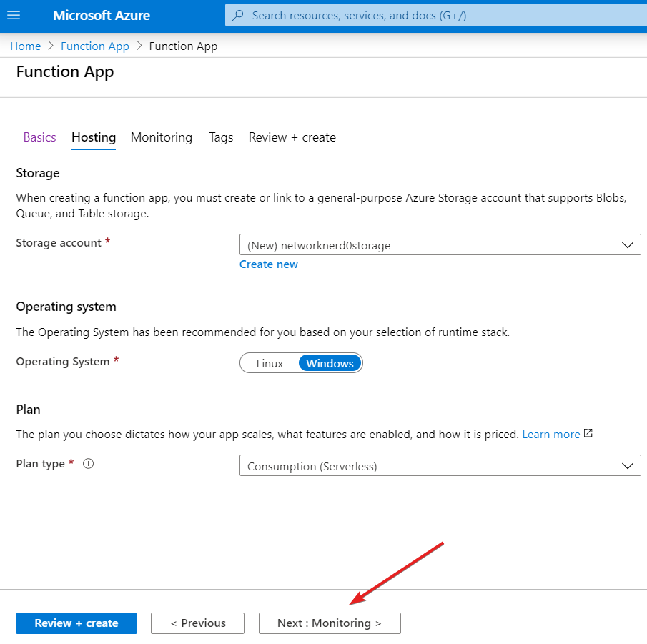The height and width of the screenshot is (644, 647).
Task: Switch to the Basics tab
Action: click(x=39, y=137)
